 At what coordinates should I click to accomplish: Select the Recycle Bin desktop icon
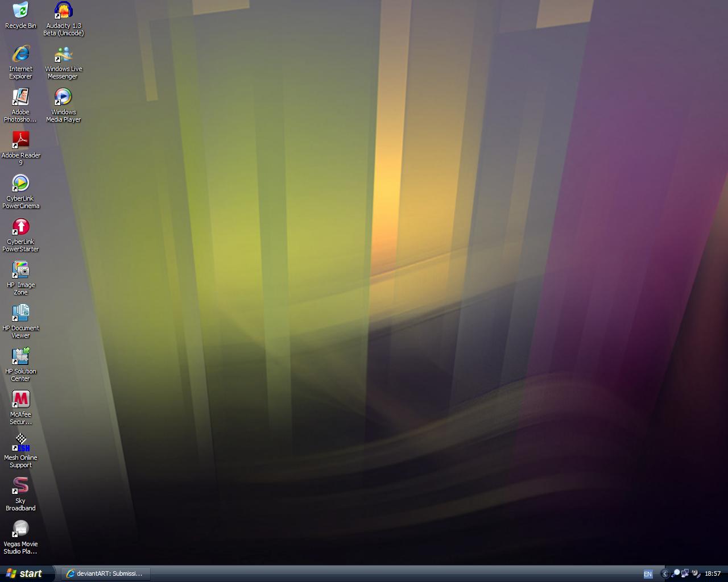point(20,15)
